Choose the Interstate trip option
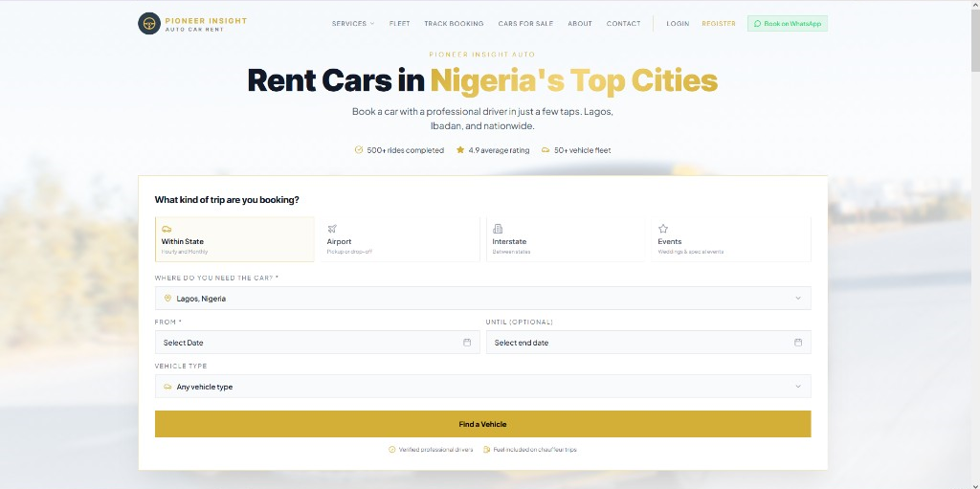980x489 pixels. [566, 239]
